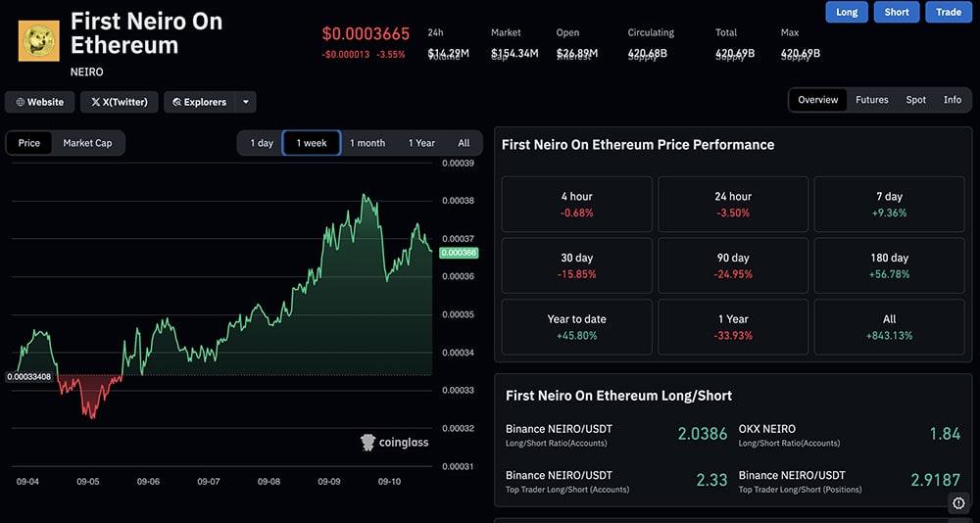
Task: Click the $0.0003665 current price
Action: [366, 33]
